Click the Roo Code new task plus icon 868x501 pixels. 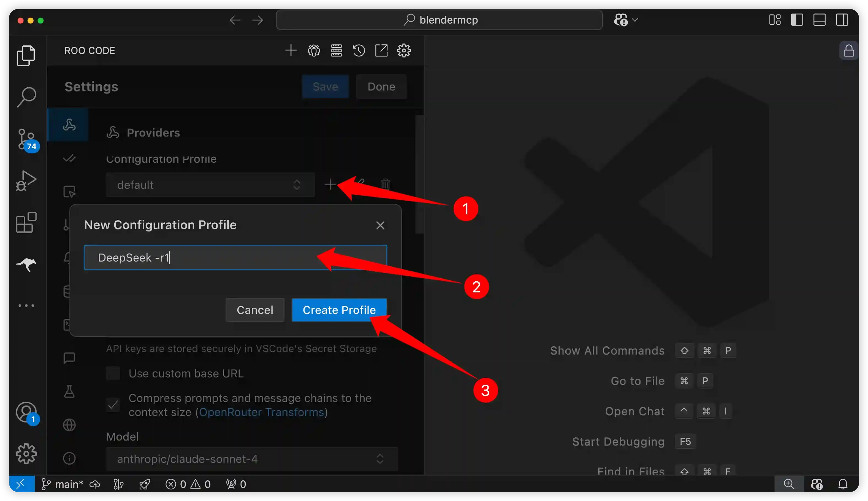pyautogui.click(x=291, y=51)
